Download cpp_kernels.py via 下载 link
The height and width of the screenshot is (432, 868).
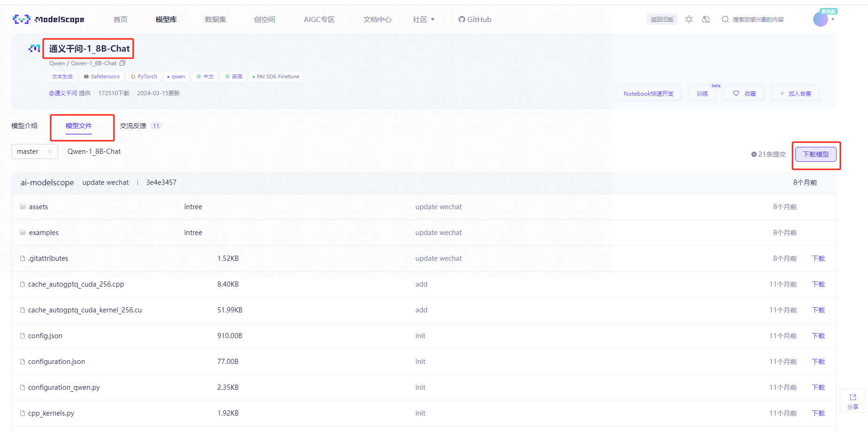coord(818,413)
